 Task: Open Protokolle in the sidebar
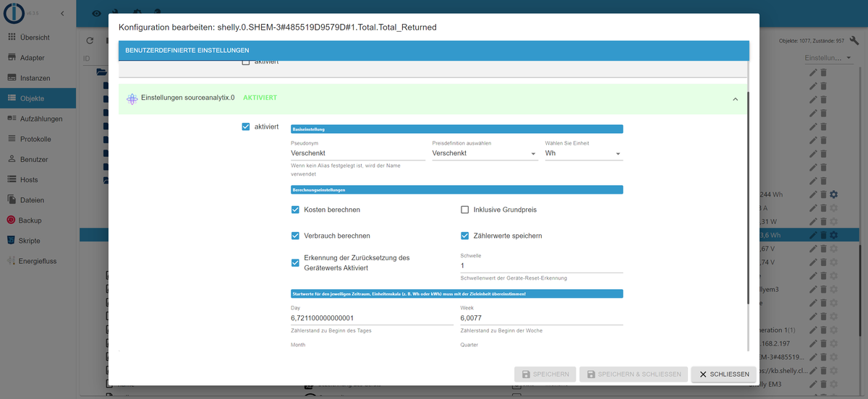38,139
